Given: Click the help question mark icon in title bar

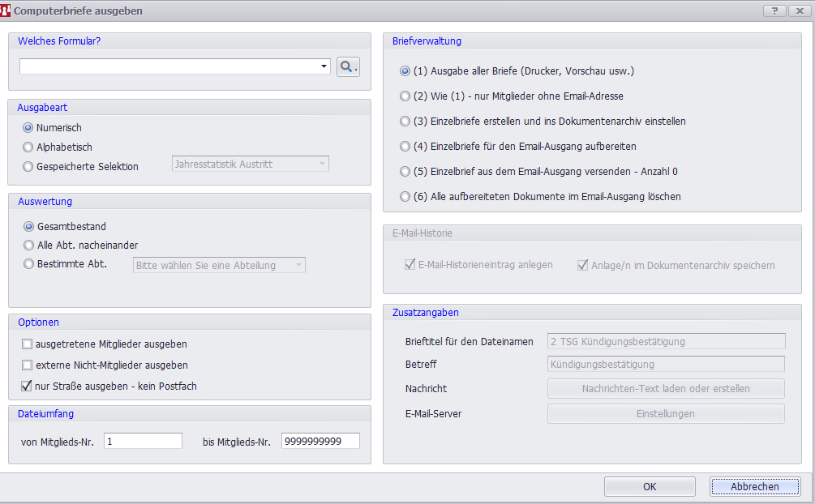Looking at the screenshot, I should [x=774, y=11].
